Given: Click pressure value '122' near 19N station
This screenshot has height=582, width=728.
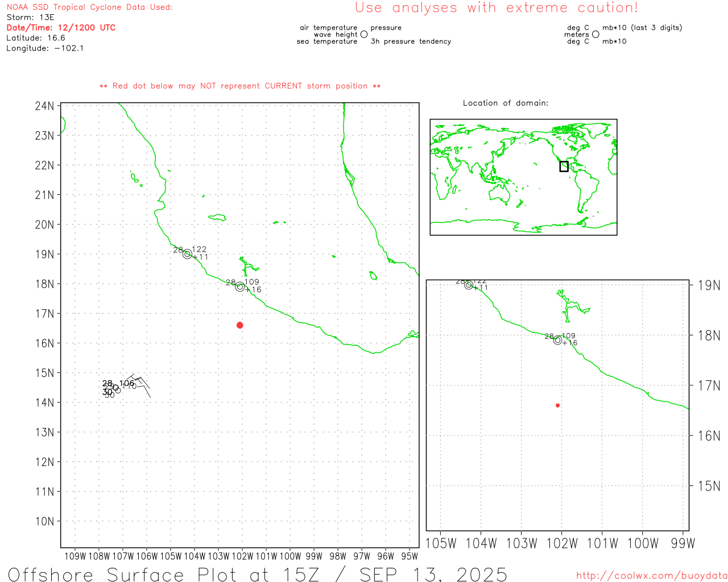Looking at the screenshot, I should (200, 249).
